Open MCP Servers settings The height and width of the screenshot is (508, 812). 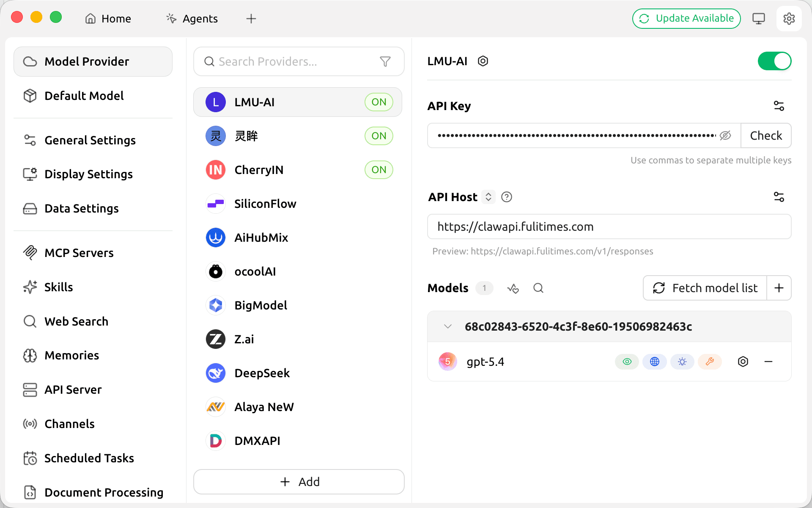(x=93, y=253)
